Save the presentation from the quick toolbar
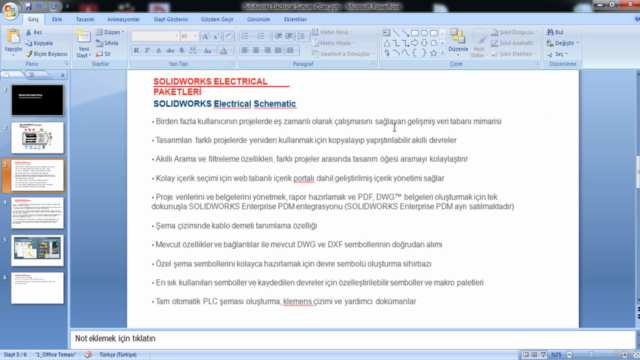The image size is (640, 360). pos(28,7)
